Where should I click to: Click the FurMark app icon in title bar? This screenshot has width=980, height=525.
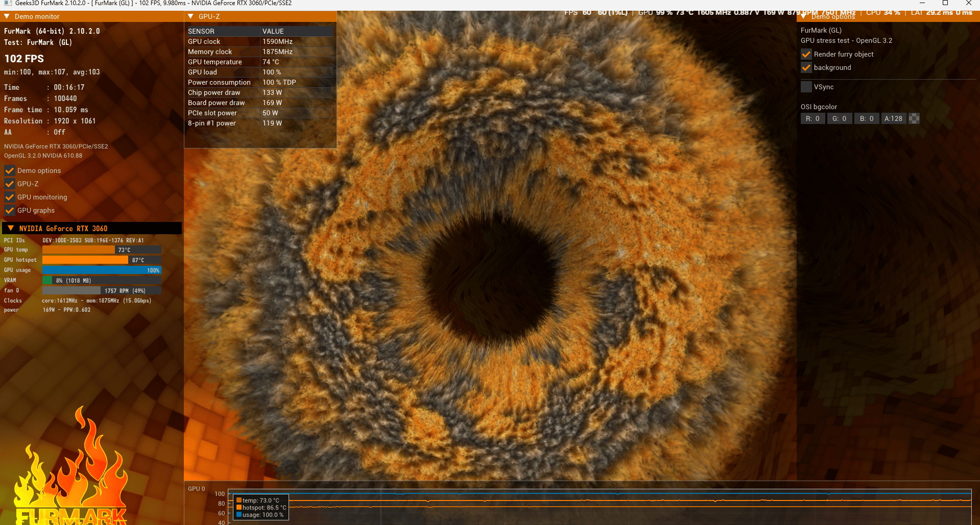pos(7,3)
